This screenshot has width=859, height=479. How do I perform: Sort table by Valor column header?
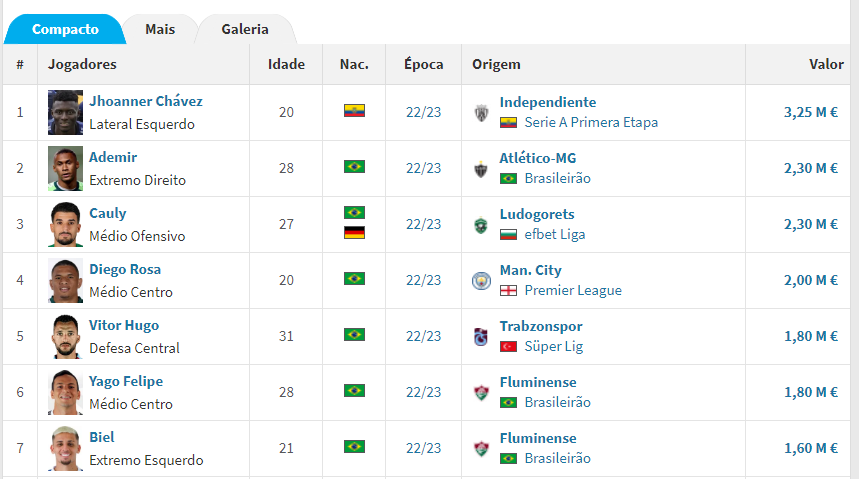tap(826, 64)
